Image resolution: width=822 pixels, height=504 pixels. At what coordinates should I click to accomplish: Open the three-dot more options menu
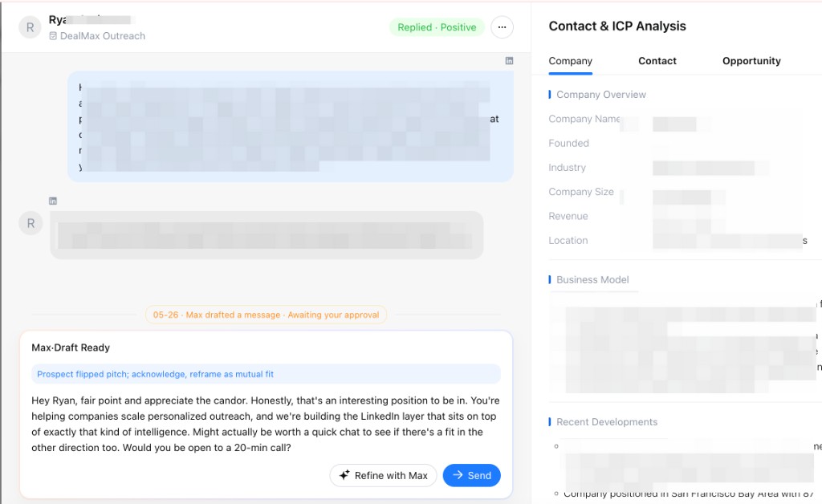(502, 27)
